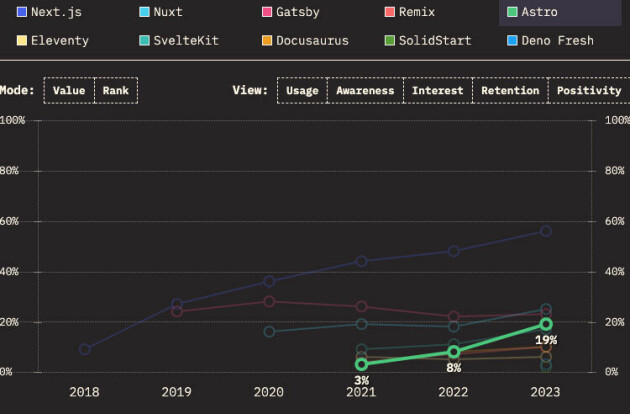Viewport: 630px width, 414px height.
Task: Click the right-axis 80% label
Action: coord(615,171)
